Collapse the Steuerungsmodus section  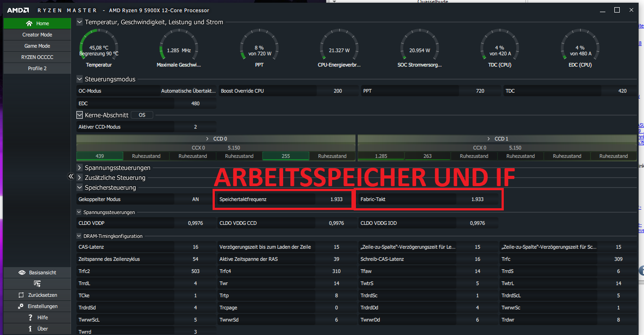click(80, 79)
